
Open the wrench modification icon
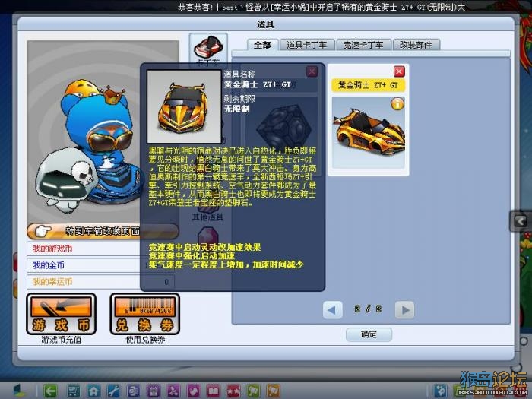pos(113,391)
